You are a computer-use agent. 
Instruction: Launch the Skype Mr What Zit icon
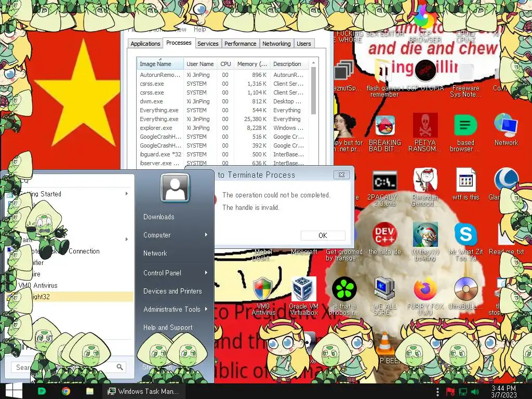[465, 234]
